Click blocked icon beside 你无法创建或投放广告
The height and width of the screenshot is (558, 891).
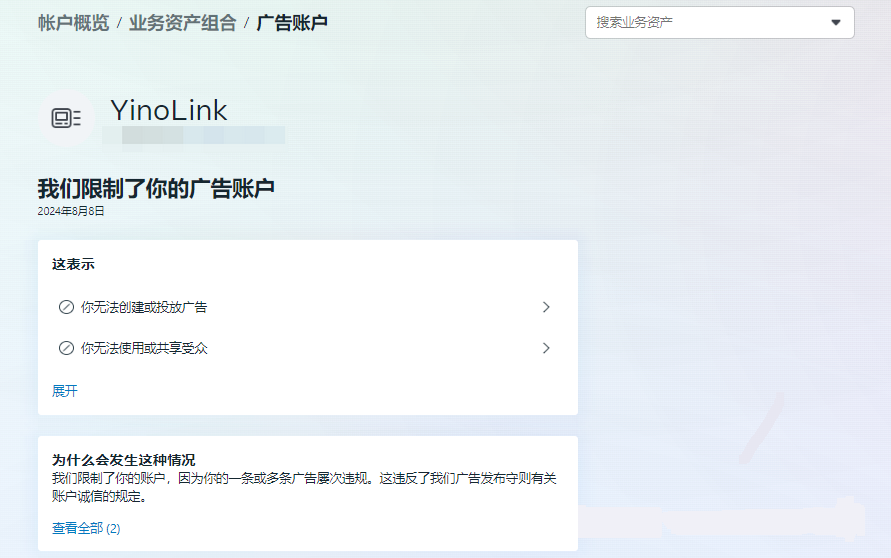pyautogui.click(x=66, y=307)
